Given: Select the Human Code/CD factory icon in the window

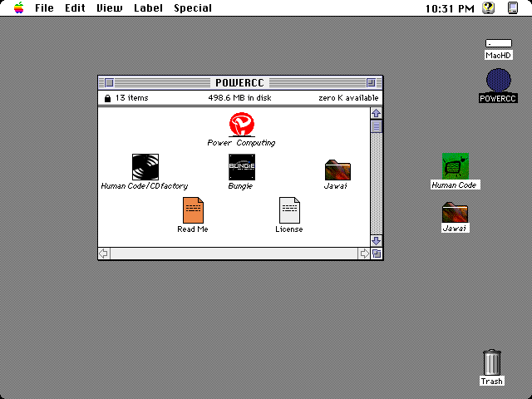Looking at the screenshot, I should coord(145,167).
